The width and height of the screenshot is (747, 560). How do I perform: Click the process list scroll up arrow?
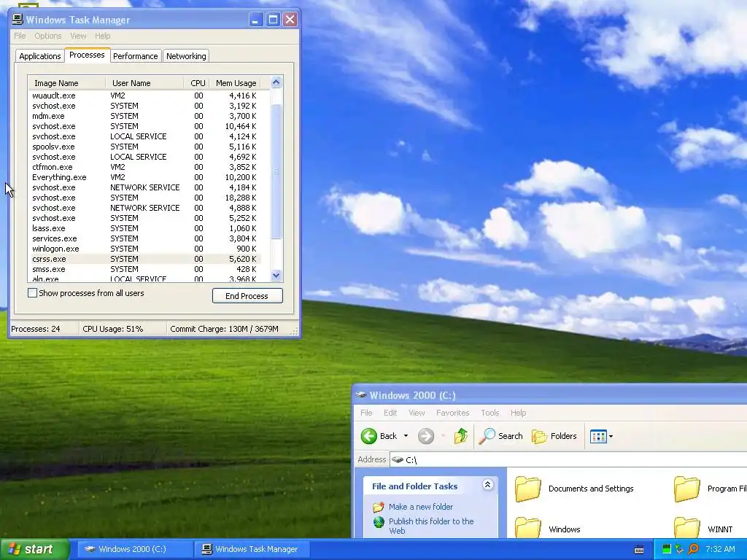coord(276,82)
